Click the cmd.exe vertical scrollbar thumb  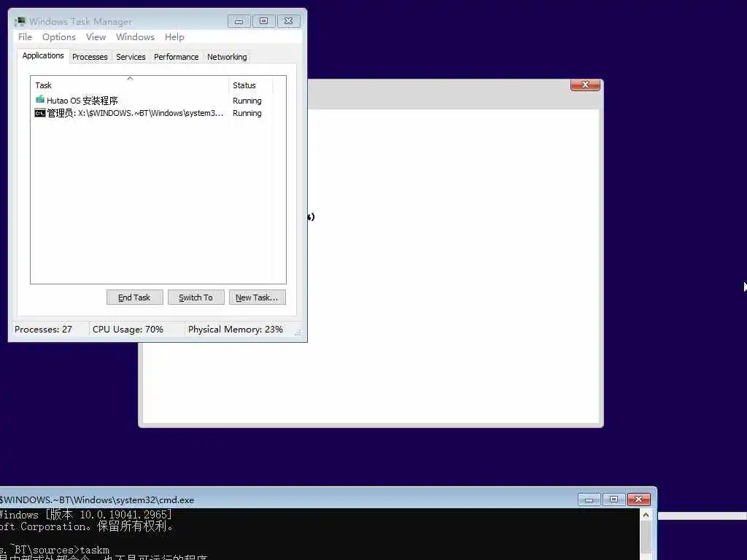646,537
